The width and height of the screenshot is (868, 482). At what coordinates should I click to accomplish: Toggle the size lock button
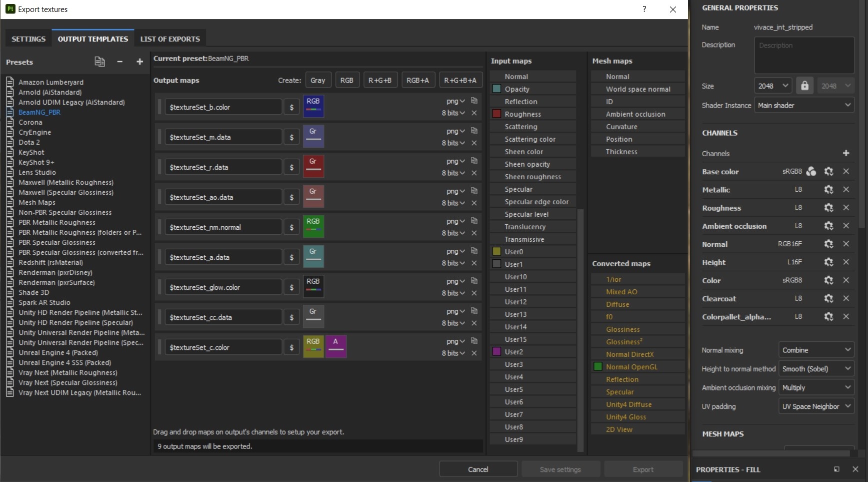(804, 86)
